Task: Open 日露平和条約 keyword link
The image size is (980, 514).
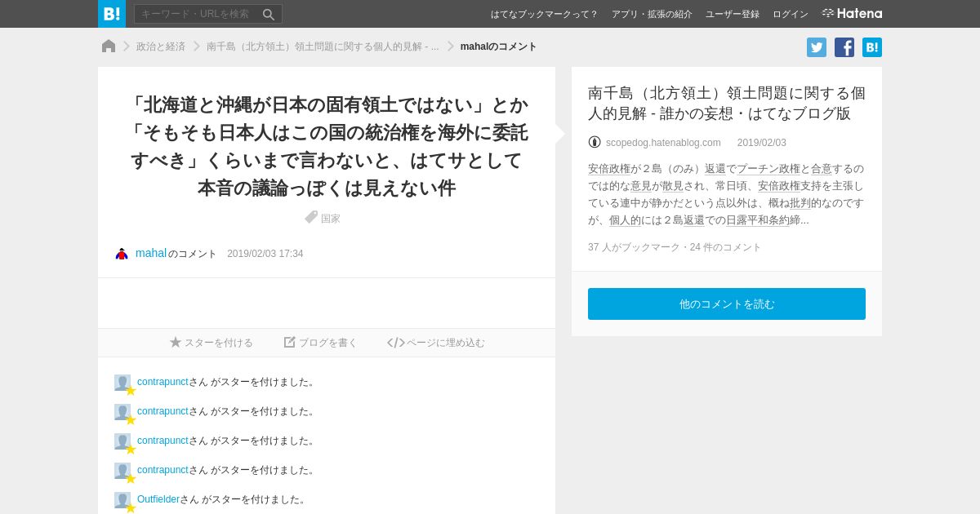Action: 758,220
